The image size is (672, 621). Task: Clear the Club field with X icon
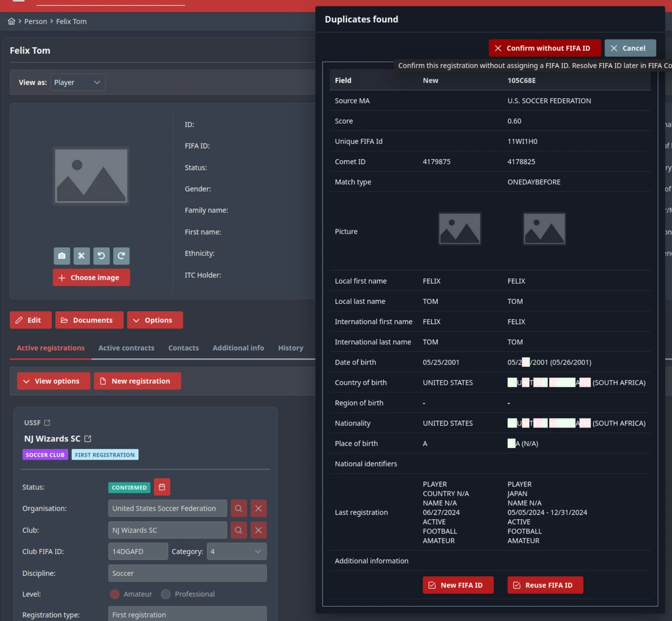[x=258, y=530]
